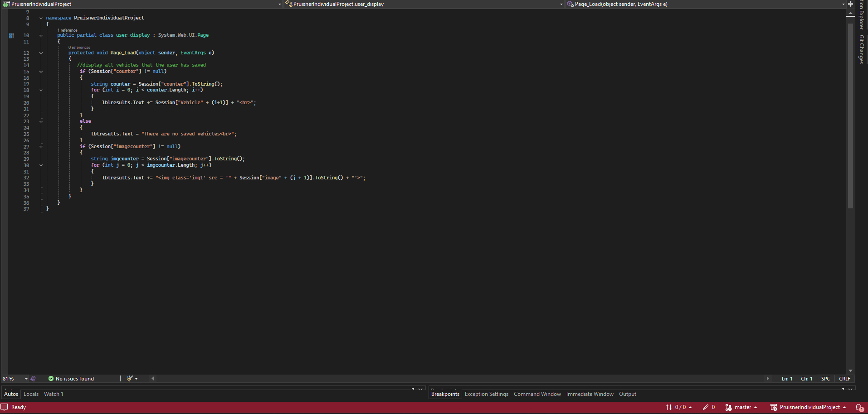The width and height of the screenshot is (868, 414).
Task: Click the code cleanup broom icon
Action: tap(130, 379)
